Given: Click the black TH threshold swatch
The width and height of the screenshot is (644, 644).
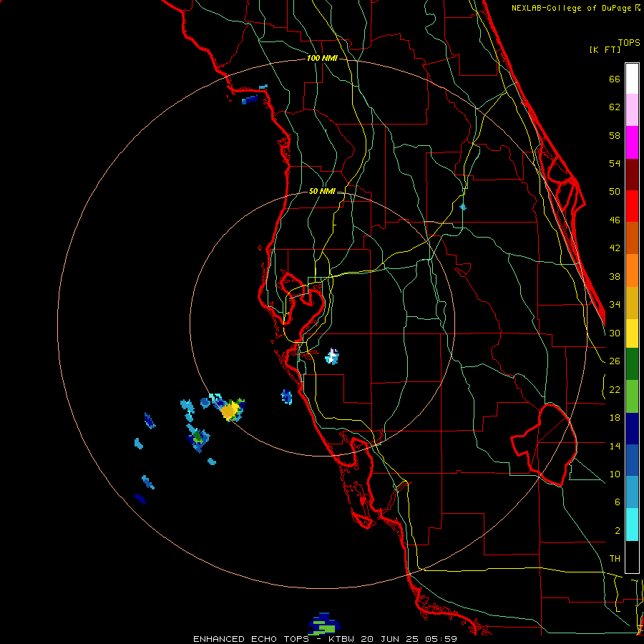Looking at the screenshot, I should coord(632,557).
